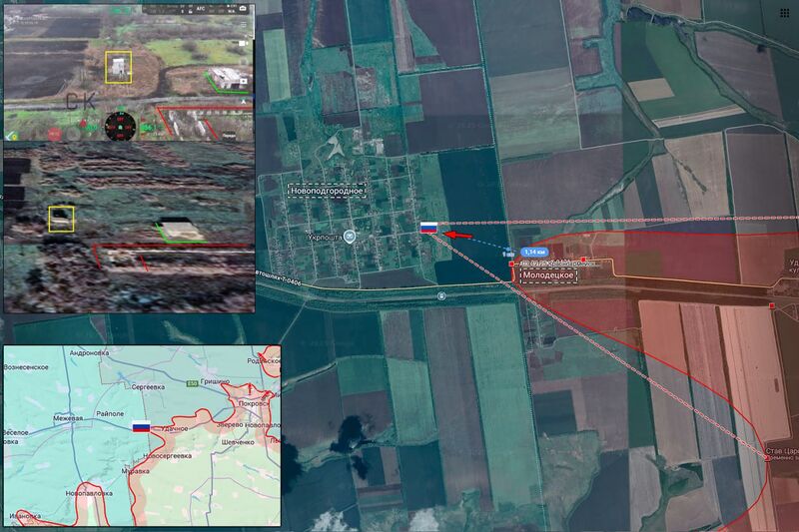
Task: Click the Удачное label beside the inset flag
Action: pyautogui.click(x=174, y=427)
